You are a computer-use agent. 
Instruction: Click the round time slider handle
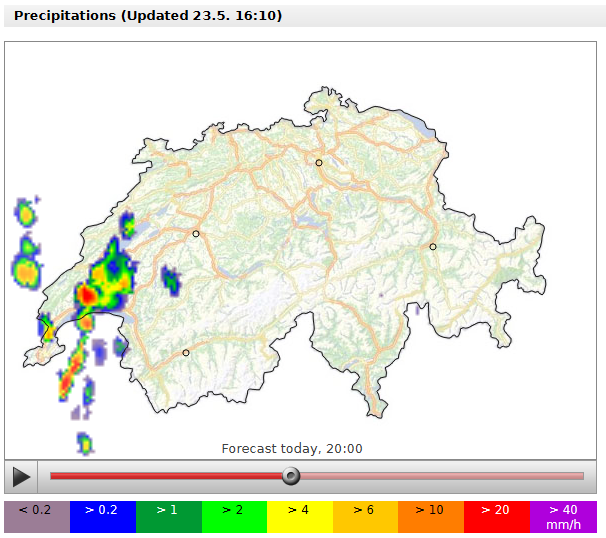pyautogui.click(x=291, y=476)
